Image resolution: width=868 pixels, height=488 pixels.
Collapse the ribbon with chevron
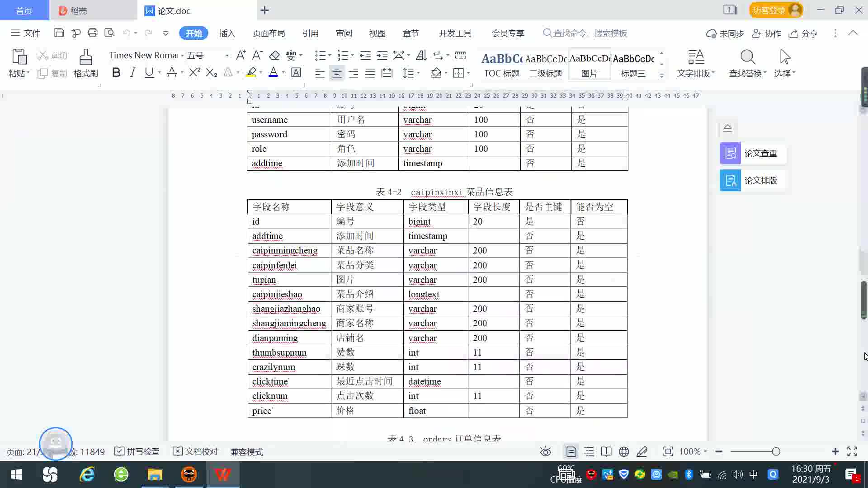pos(853,33)
